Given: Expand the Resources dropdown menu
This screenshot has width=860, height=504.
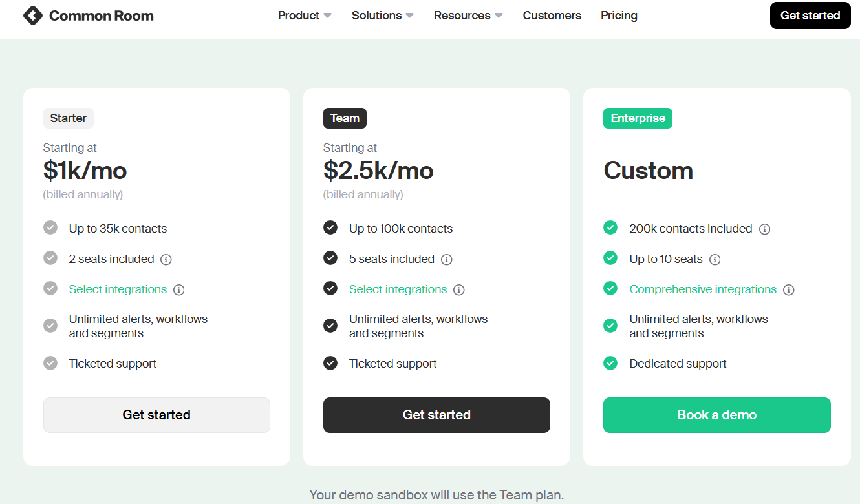Looking at the screenshot, I should tap(468, 16).
